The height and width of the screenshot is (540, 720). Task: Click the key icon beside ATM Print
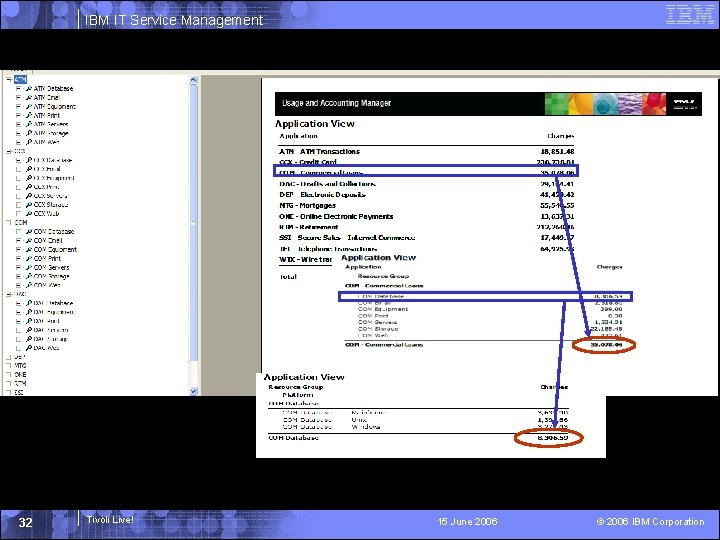29,115
